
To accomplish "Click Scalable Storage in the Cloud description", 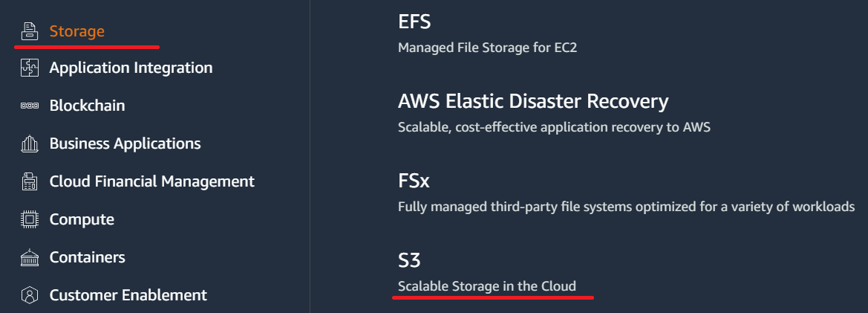I will (x=487, y=285).
